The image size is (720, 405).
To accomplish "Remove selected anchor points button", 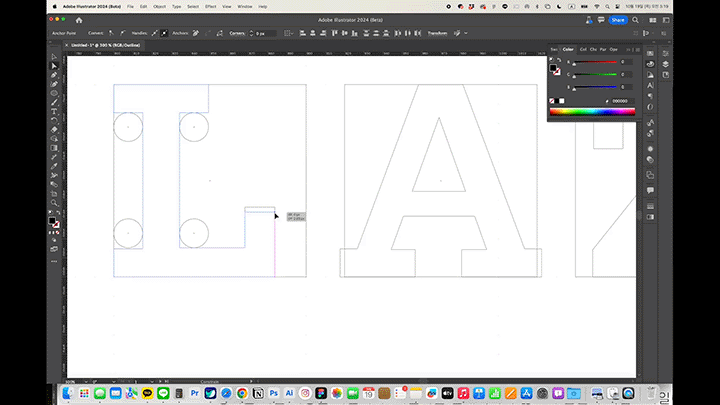I will (x=196, y=33).
